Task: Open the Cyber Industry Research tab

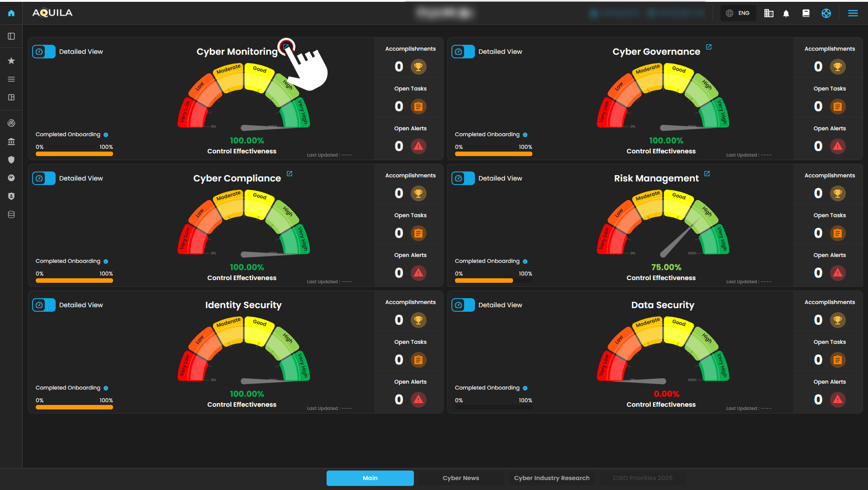Action: pos(551,478)
